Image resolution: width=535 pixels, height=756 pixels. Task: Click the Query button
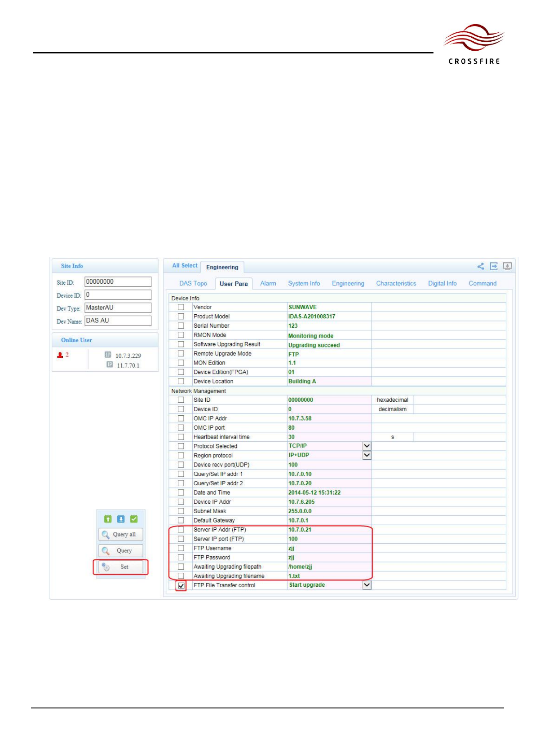(x=121, y=551)
